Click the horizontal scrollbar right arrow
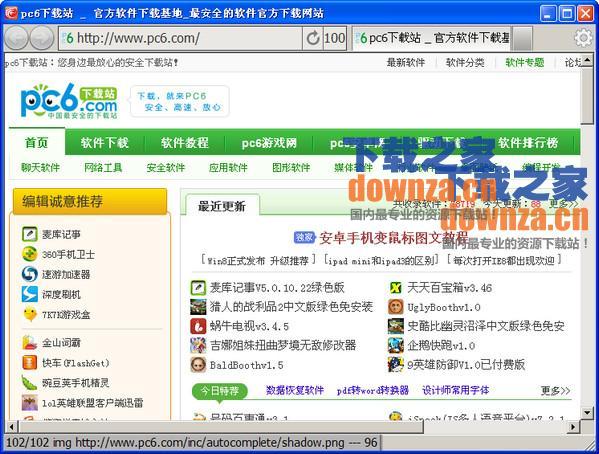This screenshot has height=454, width=599. click(572, 426)
